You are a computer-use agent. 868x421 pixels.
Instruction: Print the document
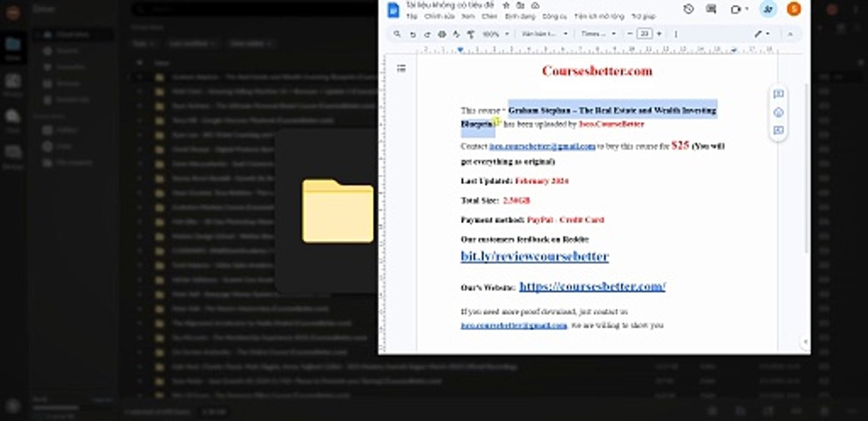pos(442,34)
